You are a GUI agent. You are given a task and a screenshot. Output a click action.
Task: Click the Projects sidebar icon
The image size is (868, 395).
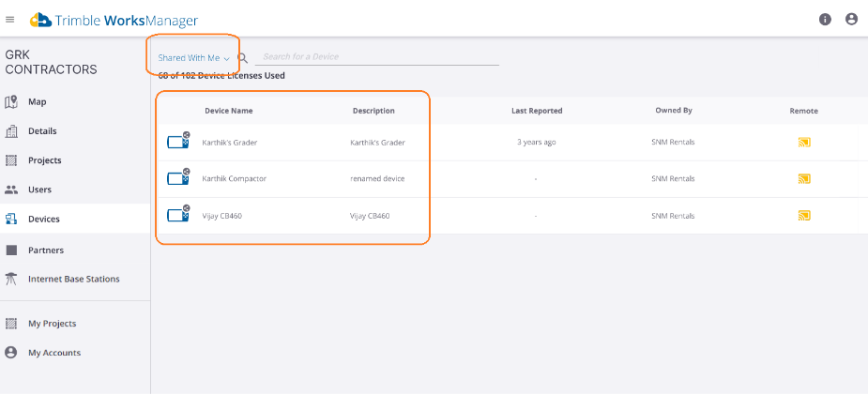pos(11,160)
